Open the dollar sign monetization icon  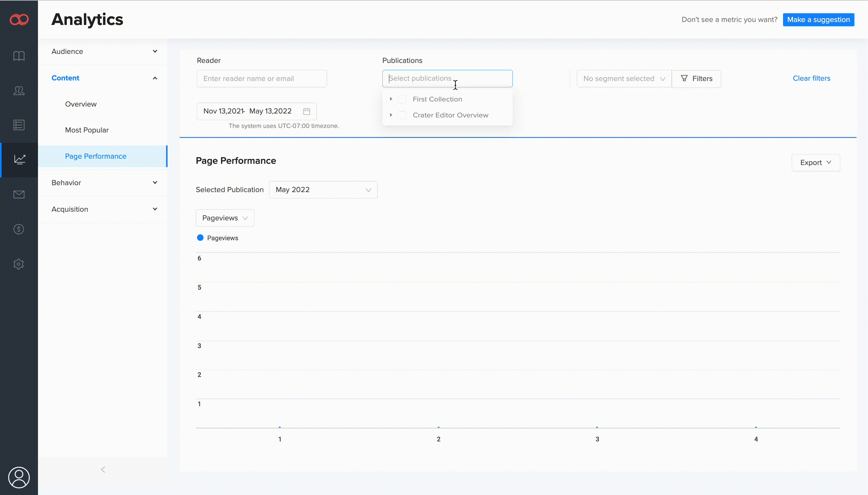click(19, 229)
